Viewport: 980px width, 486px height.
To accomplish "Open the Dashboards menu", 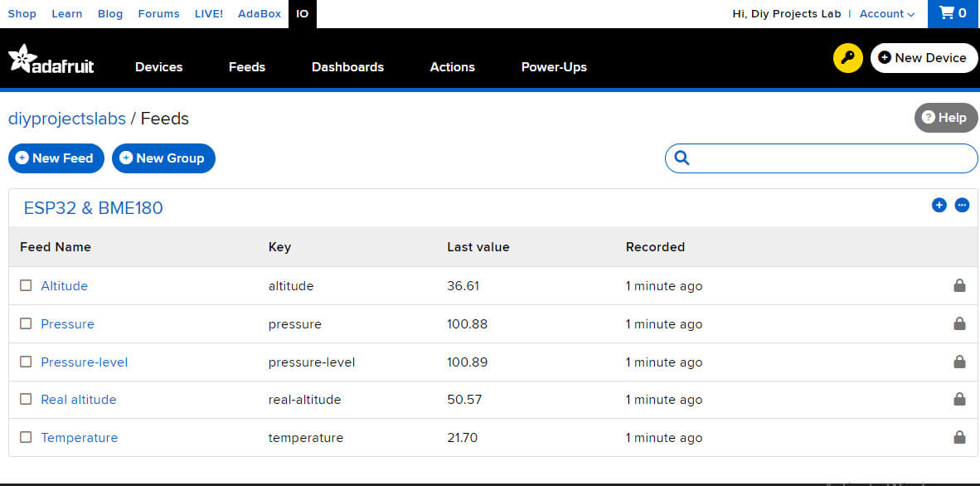I will pos(347,67).
